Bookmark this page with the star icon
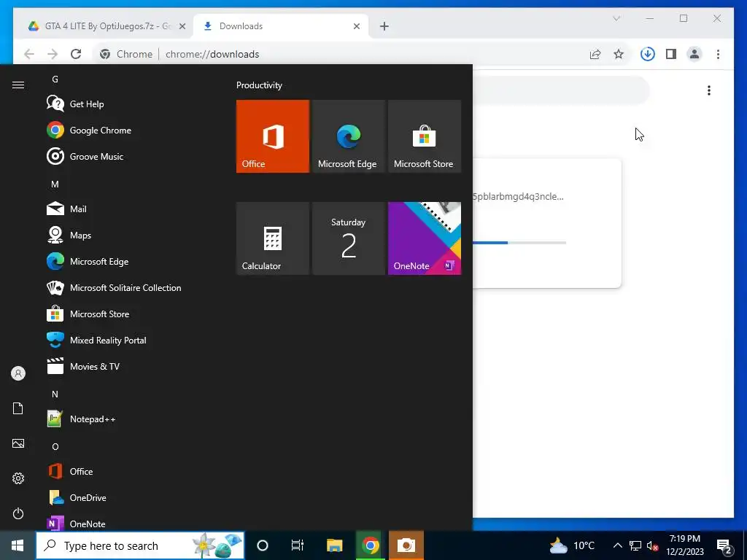This screenshot has width=747, height=560. point(619,54)
